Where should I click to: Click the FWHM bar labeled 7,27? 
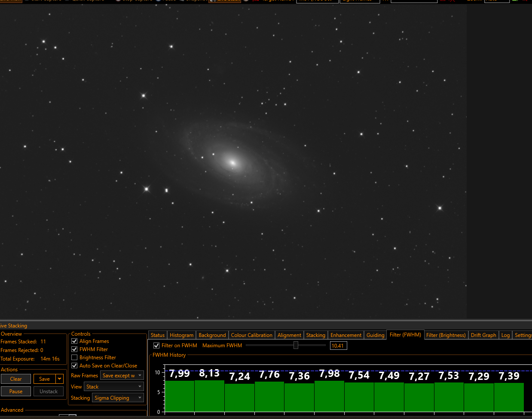coord(419,397)
